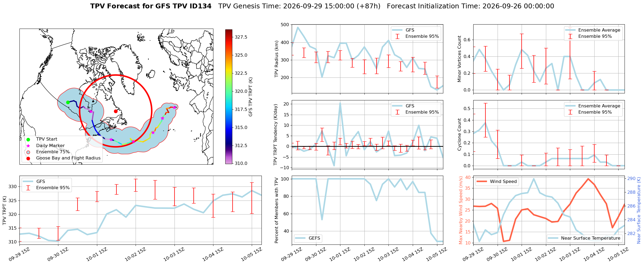Click the "Minor Vortices Count" axis label

(x=459, y=59)
